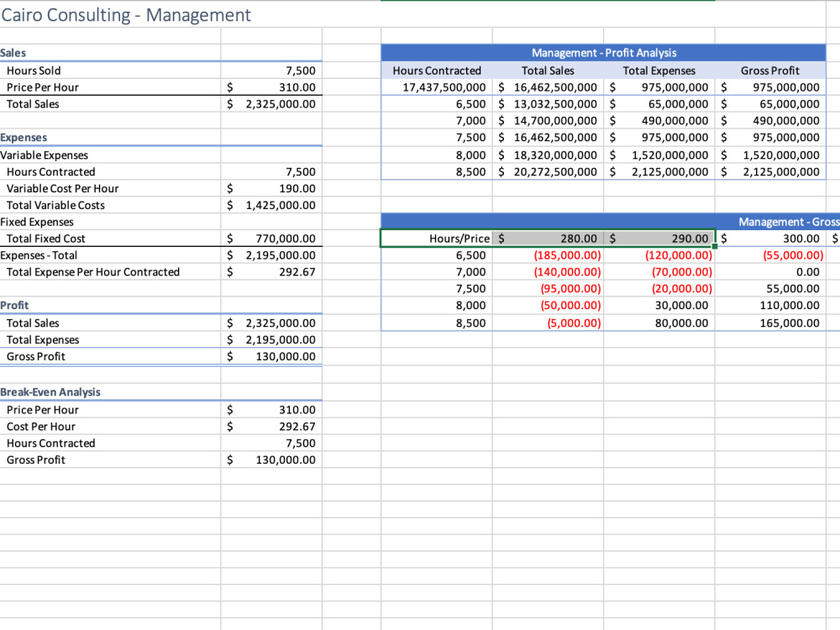Select the 292.67 Total Expense Per Hour value
The width and height of the screenshot is (840, 630).
pyautogui.click(x=271, y=272)
